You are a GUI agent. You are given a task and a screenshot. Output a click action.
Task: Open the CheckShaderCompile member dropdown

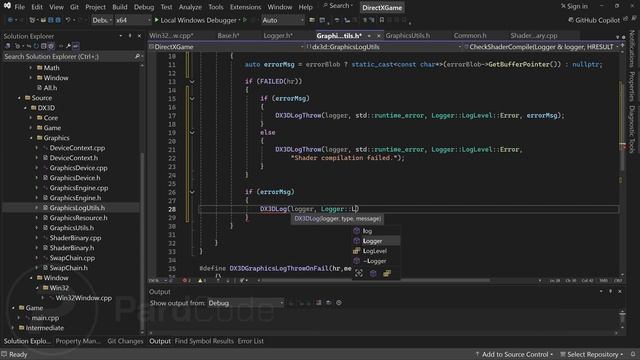point(541,47)
